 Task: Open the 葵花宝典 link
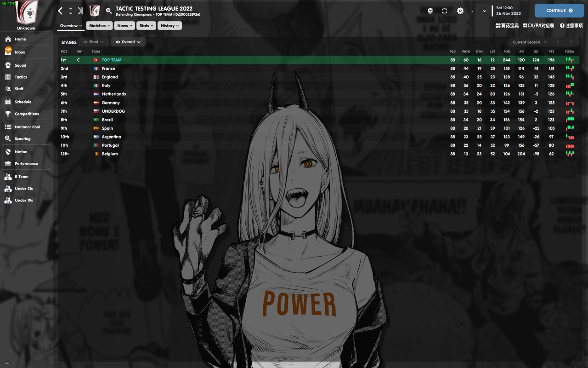click(x=507, y=26)
